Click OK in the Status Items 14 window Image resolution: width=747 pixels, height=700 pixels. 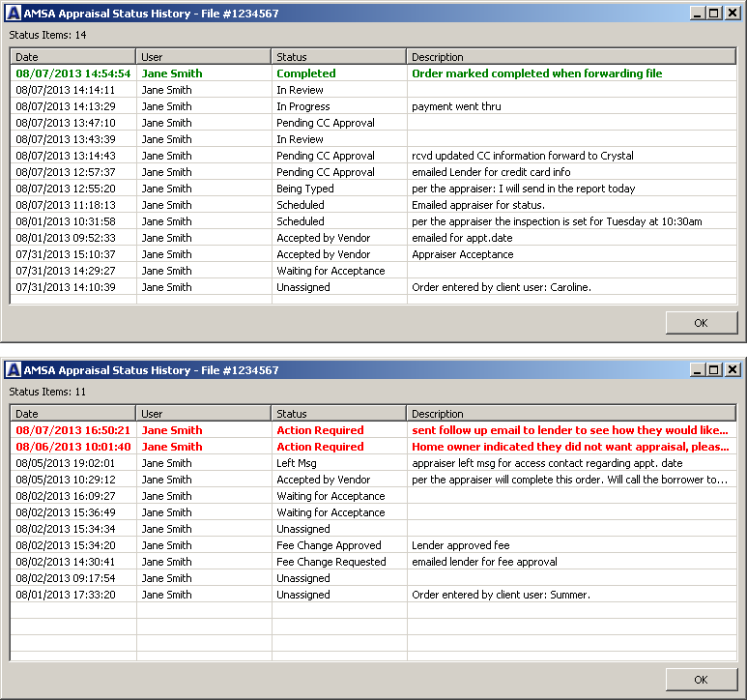tap(702, 323)
